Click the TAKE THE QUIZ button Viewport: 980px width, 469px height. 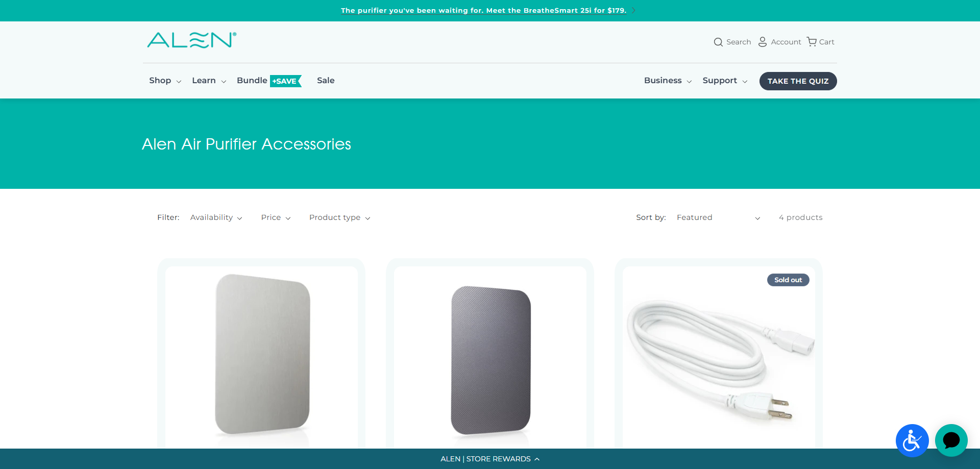tap(798, 81)
